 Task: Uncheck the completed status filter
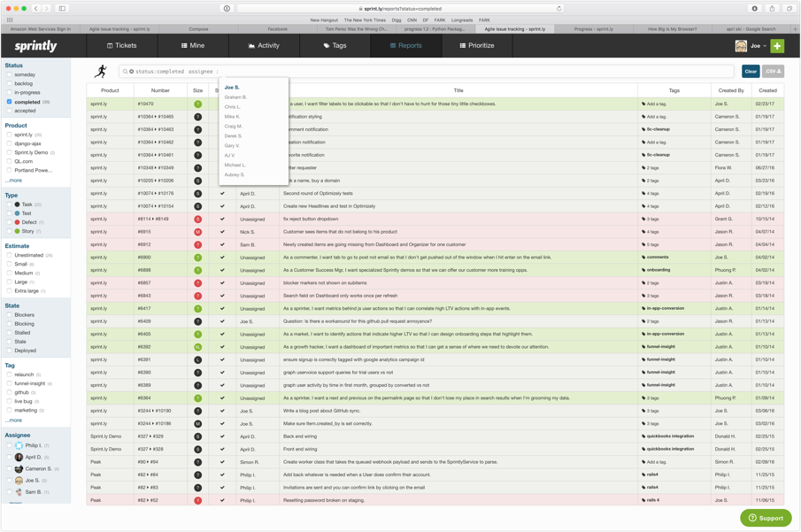pyautogui.click(x=10, y=102)
